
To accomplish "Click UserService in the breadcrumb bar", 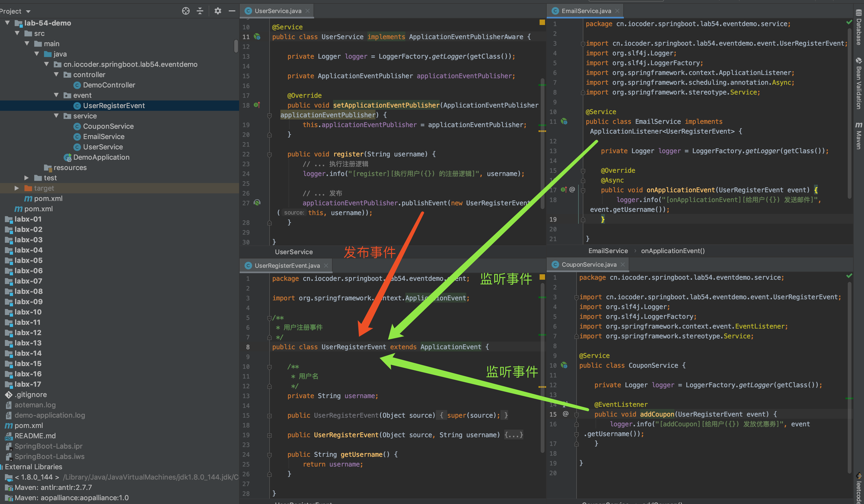I will [x=293, y=251].
